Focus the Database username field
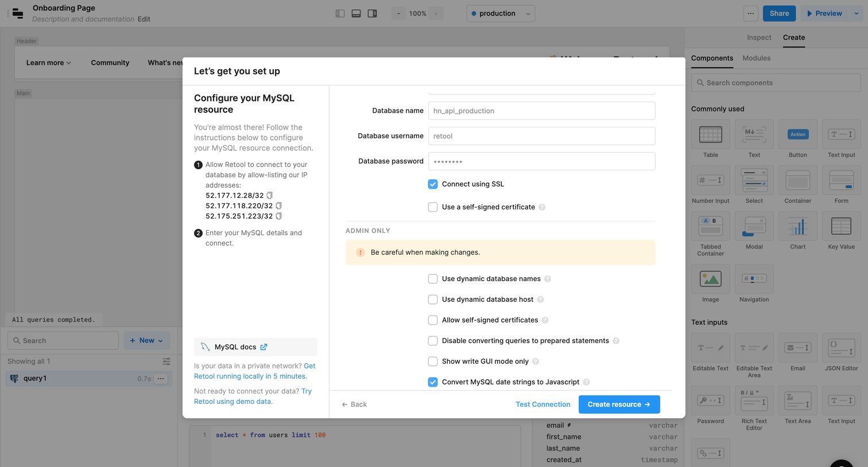868x467 pixels. click(541, 136)
